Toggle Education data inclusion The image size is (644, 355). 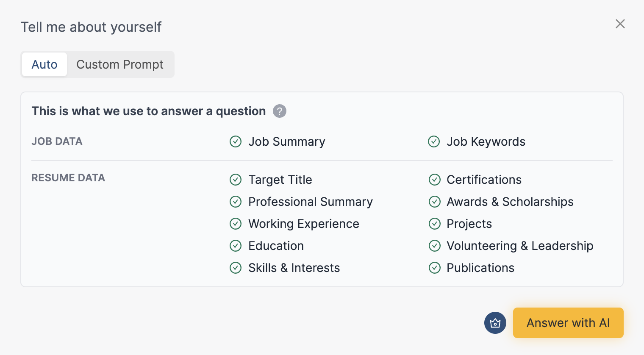coord(236,246)
